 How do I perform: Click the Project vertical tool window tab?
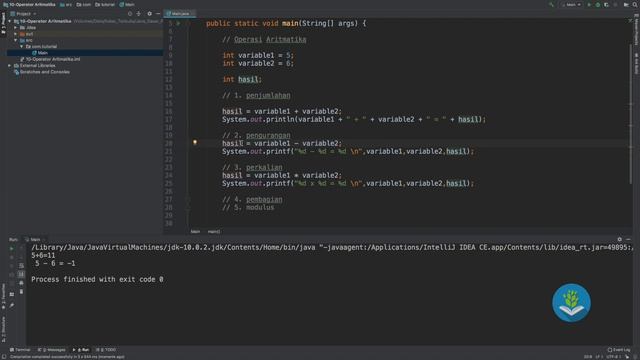(3, 22)
